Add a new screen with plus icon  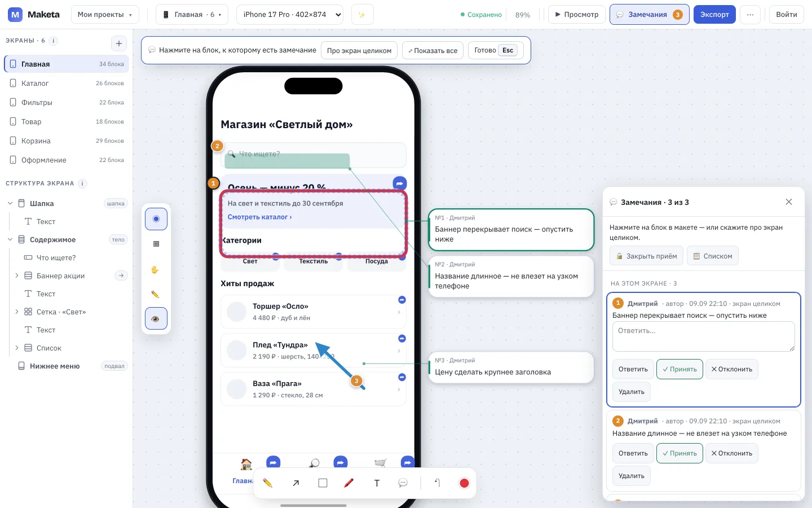[119, 43]
